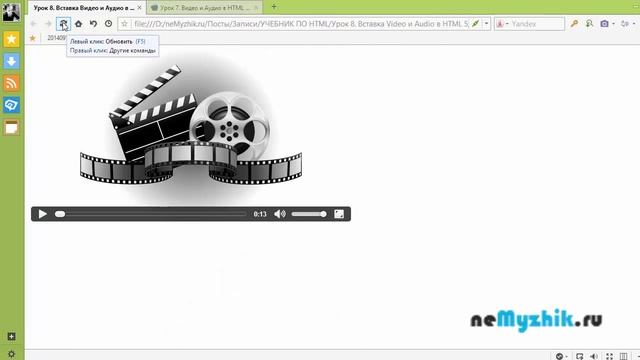Click the green lightning icon in address bar
The width and height of the screenshot is (640, 360).
tap(476, 24)
